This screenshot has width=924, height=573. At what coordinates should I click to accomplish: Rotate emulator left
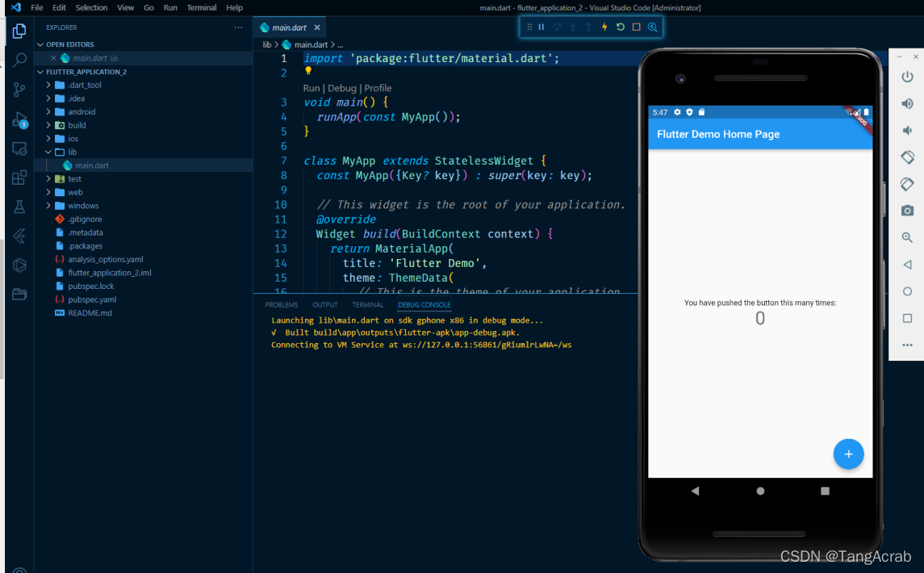(x=907, y=157)
